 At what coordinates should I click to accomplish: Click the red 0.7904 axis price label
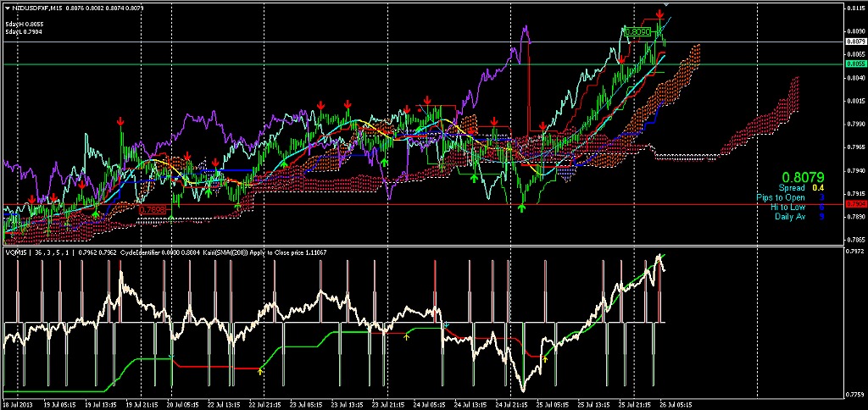(856, 204)
